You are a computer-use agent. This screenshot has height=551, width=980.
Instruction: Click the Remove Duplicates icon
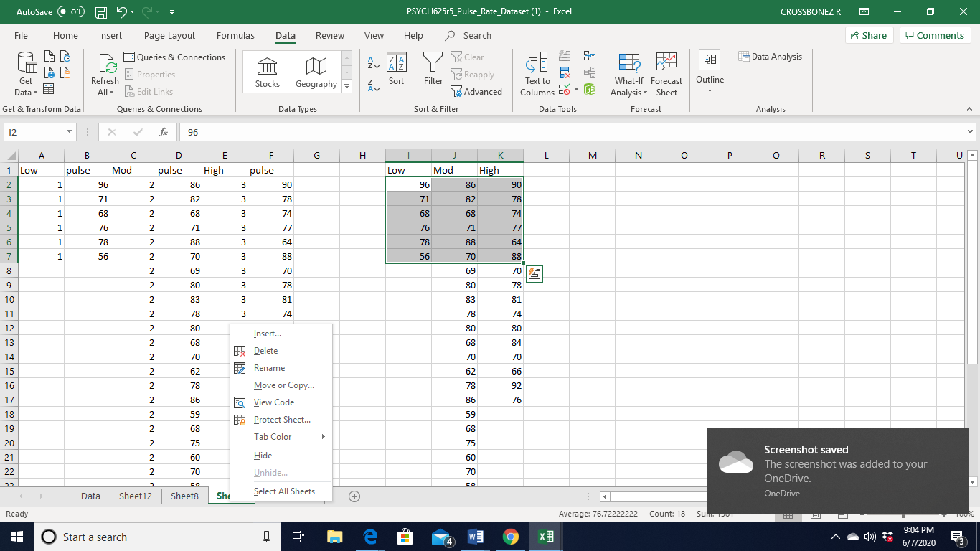click(565, 72)
